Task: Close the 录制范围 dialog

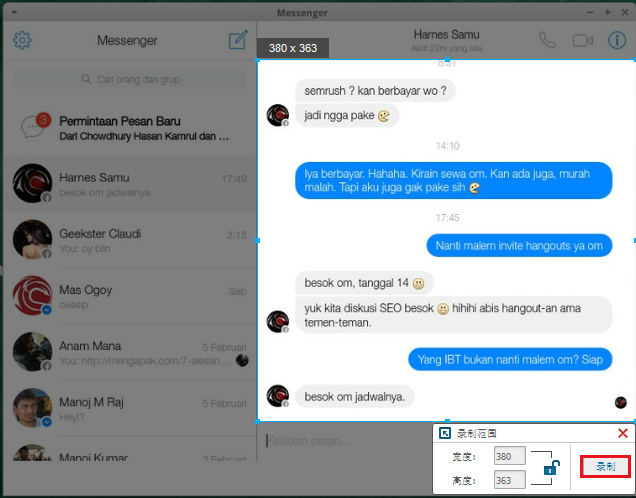Action: (623, 433)
